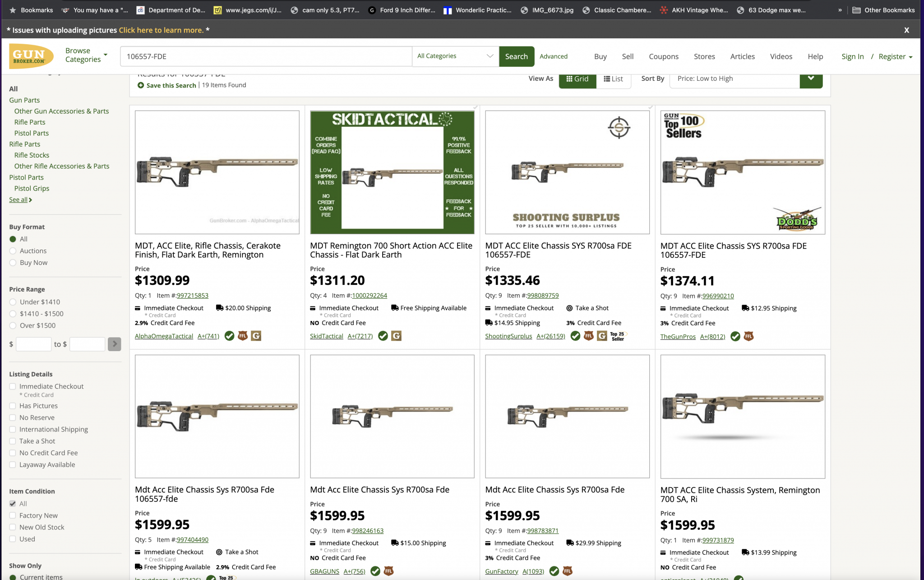The height and width of the screenshot is (580, 924).
Task: Click the FFL badge for GunFactory
Action: [x=568, y=571]
